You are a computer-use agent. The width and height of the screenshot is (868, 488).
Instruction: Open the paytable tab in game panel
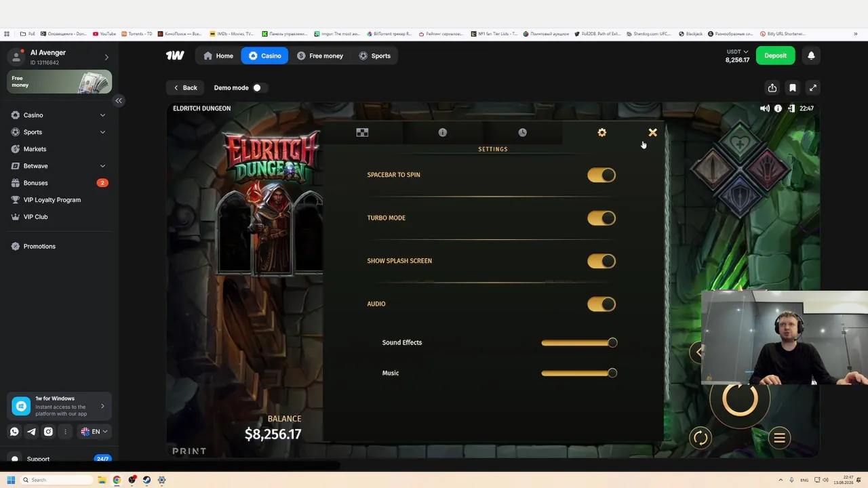362,132
